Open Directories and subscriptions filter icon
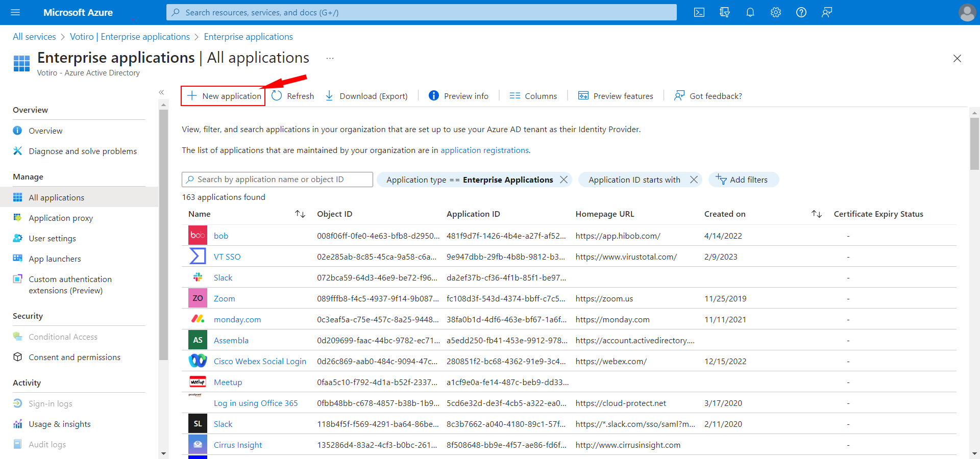The image size is (980, 459). (x=725, y=12)
